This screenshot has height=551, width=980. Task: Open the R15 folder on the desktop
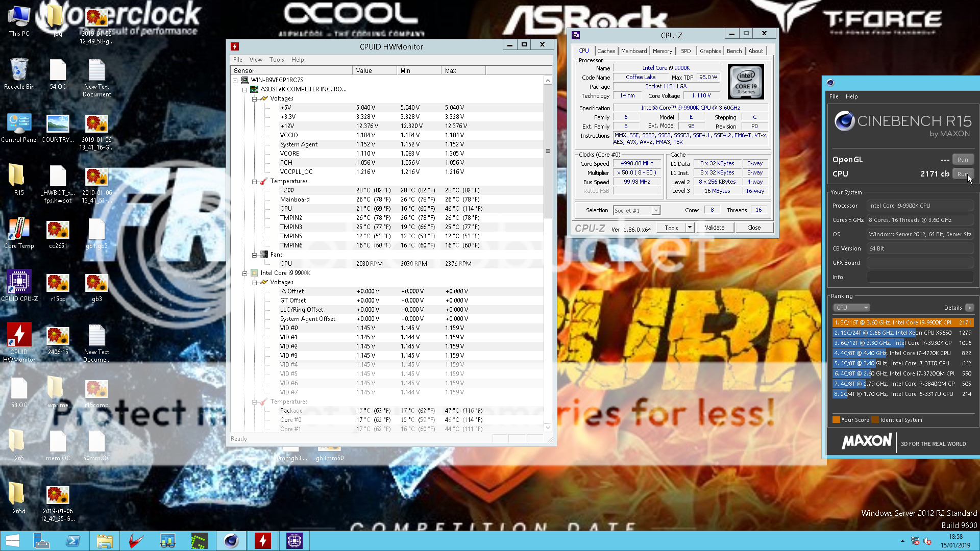pyautogui.click(x=19, y=180)
